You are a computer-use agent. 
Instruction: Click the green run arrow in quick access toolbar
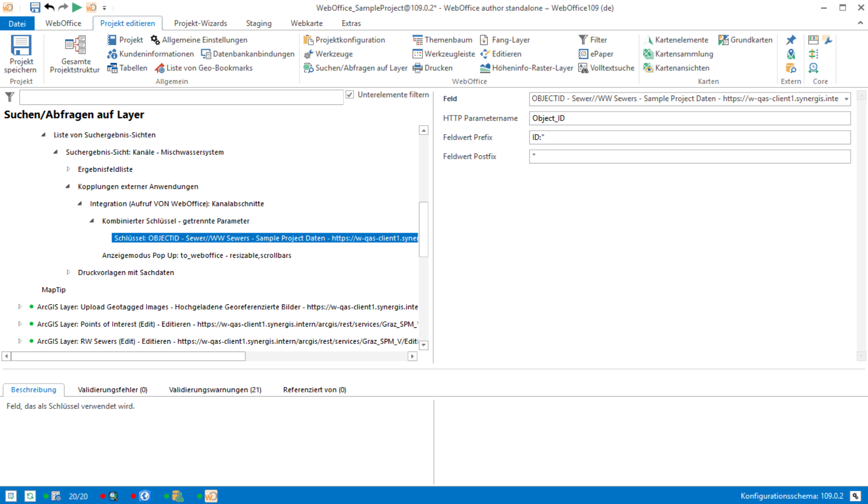click(76, 7)
